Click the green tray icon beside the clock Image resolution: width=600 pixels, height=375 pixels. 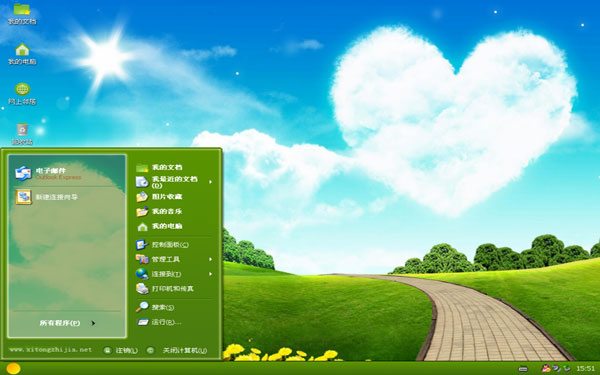[x=567, y=368]
